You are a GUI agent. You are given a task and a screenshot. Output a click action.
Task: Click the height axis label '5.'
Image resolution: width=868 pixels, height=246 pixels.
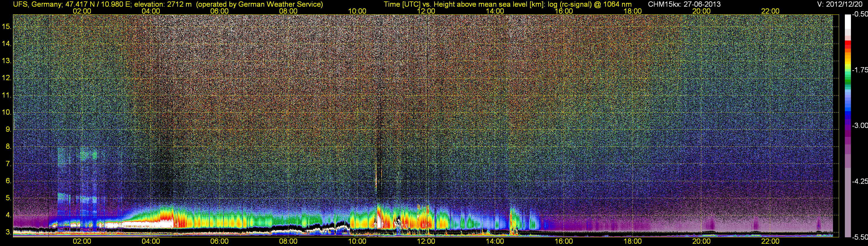coord(8,198)
